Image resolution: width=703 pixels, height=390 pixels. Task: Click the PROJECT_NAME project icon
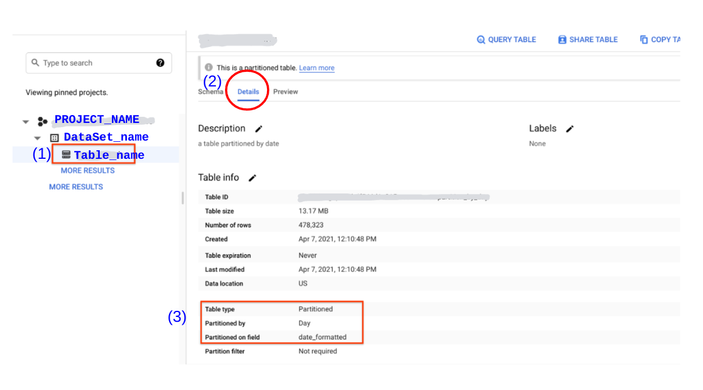(x=43, y=121)
